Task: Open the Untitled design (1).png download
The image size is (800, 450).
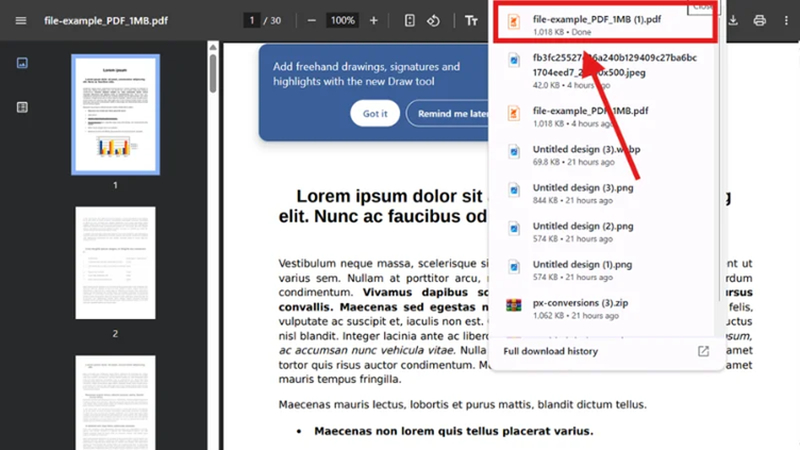Action: pos(605,270)
